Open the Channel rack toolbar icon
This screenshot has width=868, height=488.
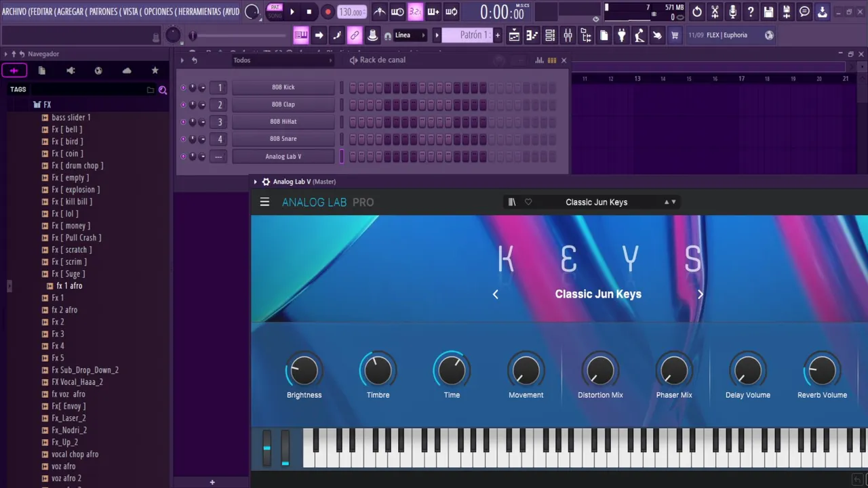pyautogui.click(x=550, y=35)
